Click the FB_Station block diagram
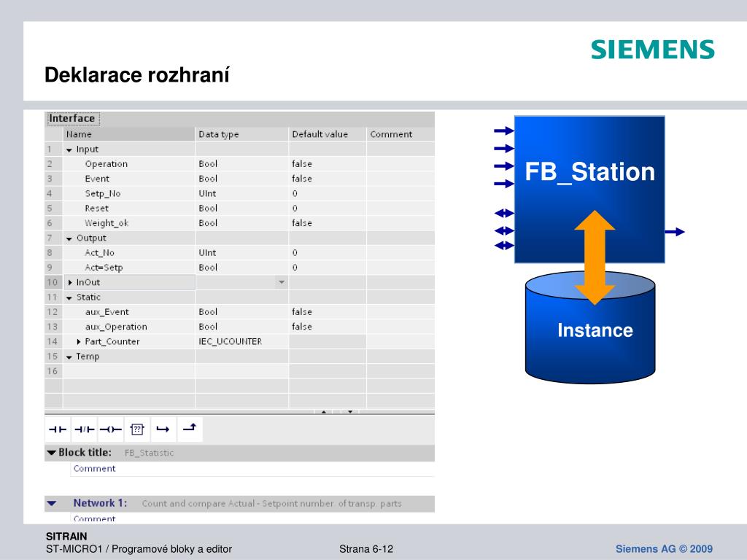The image size is (747, 560). tap(589, 189)
